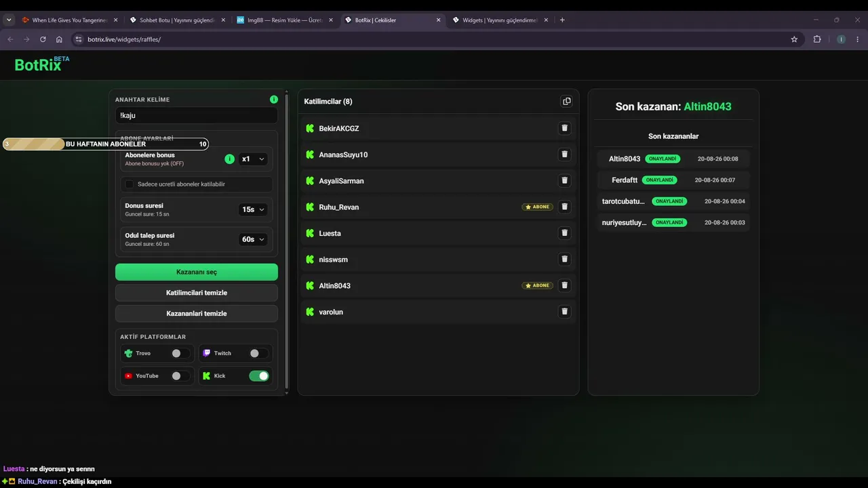Viewport: 868px width, 488px height.
Task: Switch to Sohbet Botu tab
Action: tap(176, 20)
